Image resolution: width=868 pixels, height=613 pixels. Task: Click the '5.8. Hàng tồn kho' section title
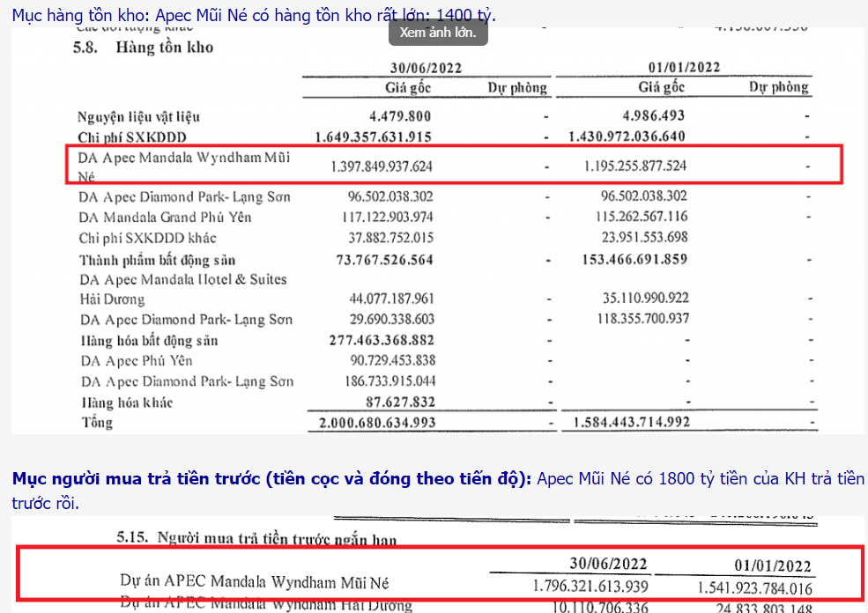[143, 48]
